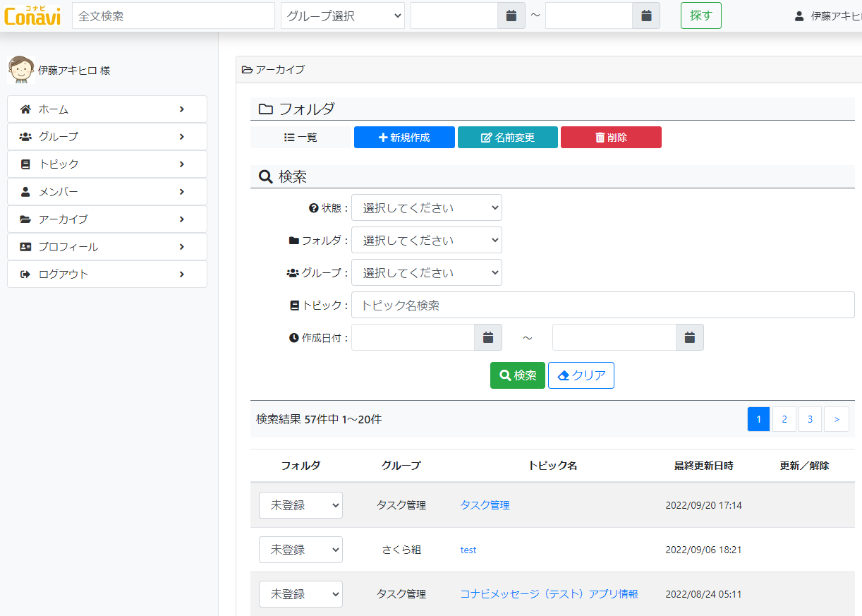Open the フォルダ search dropdown
This screenshot has width=862, height=616.
426,241
